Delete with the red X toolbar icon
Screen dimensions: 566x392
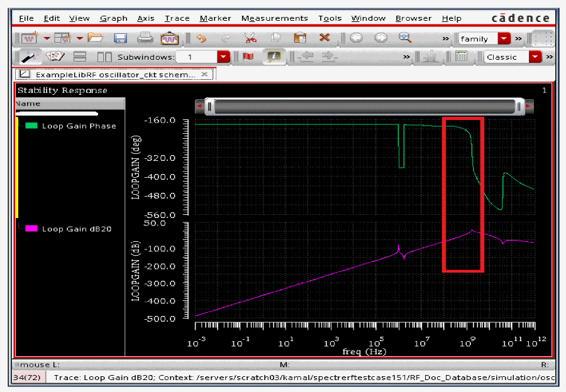click(x=325, y=38)
